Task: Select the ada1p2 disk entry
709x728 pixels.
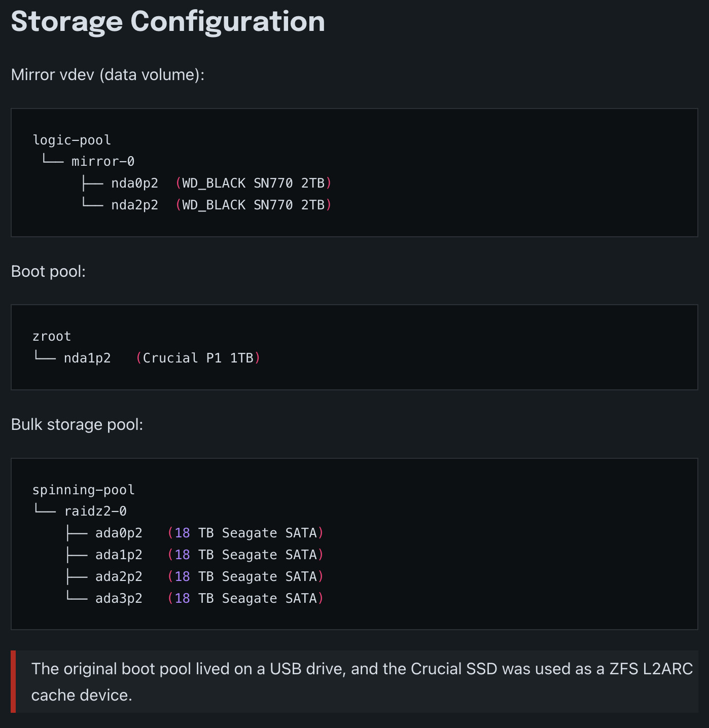Action: coord(119,555)
